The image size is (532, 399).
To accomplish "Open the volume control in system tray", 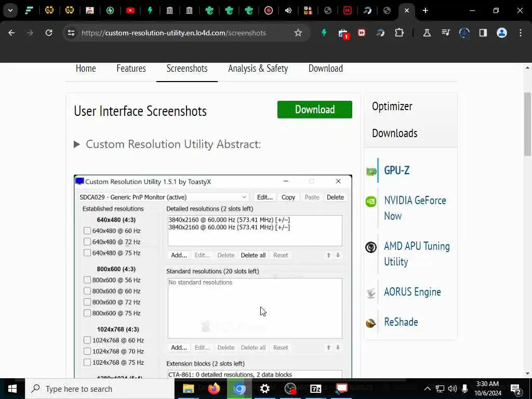I will tap(453, 389).
